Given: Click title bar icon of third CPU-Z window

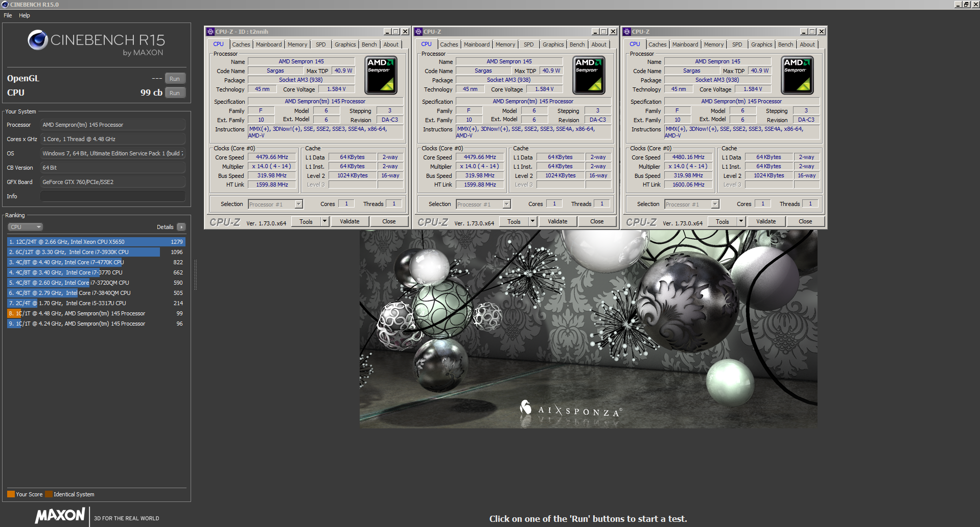Looking at the screenshot, I should (x=627, y=32).
